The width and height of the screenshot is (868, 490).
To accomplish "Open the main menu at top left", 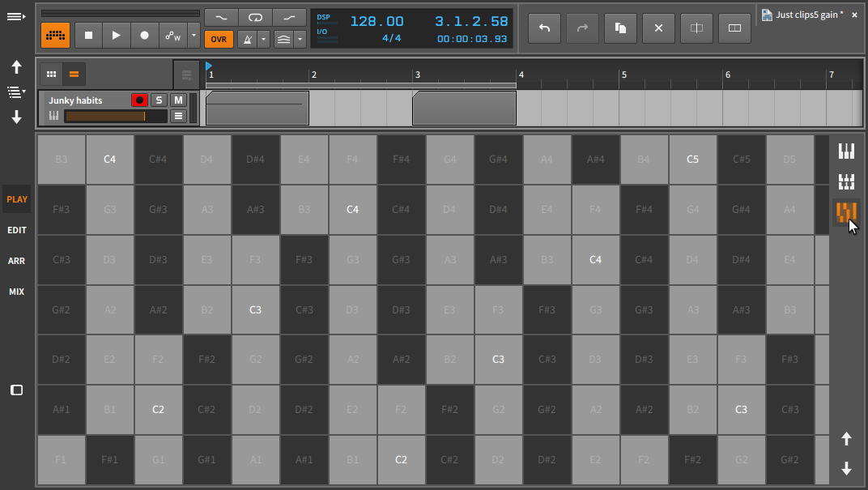I will click(16, 16).
